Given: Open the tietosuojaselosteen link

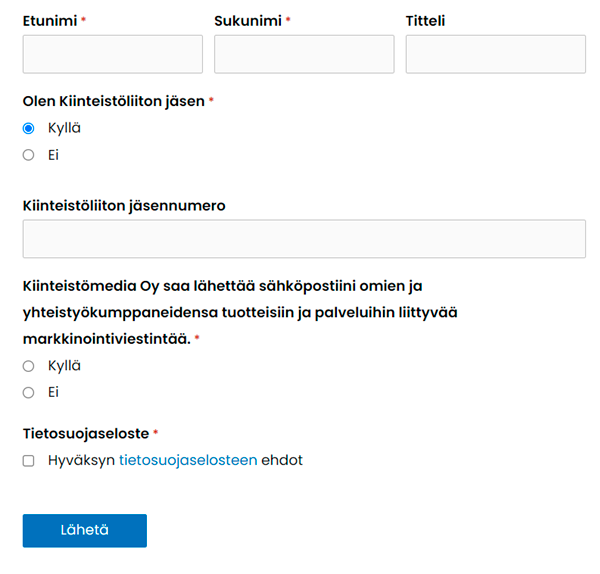Looking at the screenshot, I should 188,460.
